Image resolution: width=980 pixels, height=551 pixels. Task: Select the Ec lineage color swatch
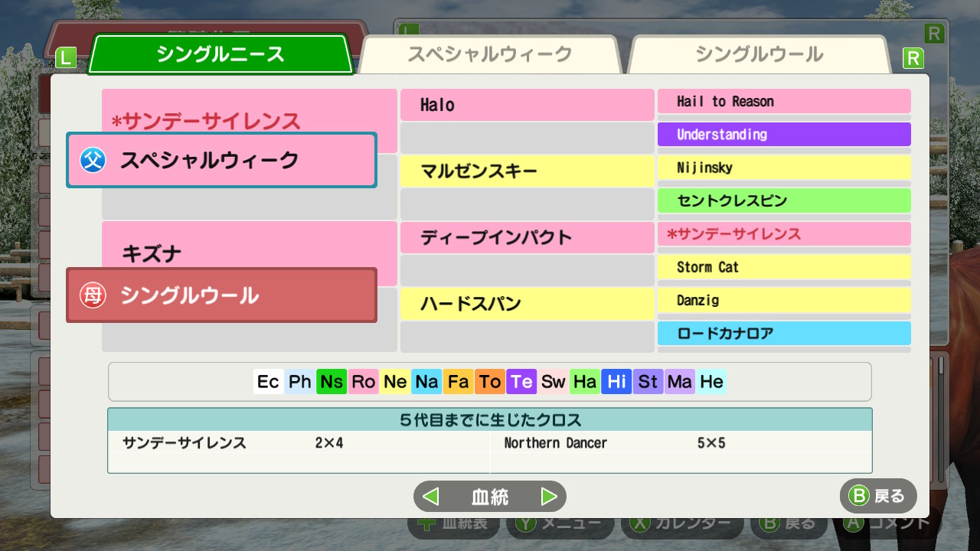268,382
